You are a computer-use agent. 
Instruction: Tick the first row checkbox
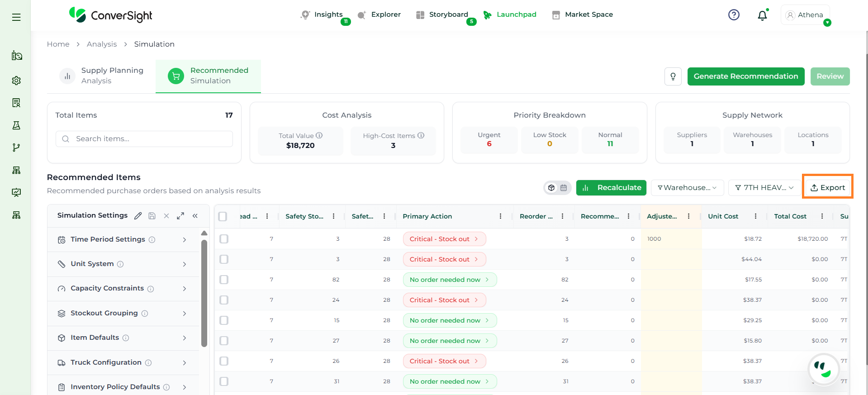[224, 239]
